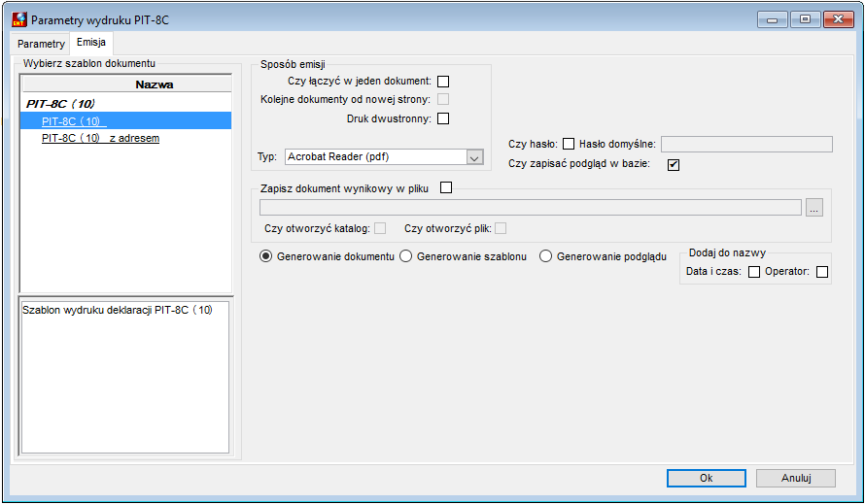This screenshot has height=504, width=865.
Task: Click the Anuluj button
Action: [795, 478]
